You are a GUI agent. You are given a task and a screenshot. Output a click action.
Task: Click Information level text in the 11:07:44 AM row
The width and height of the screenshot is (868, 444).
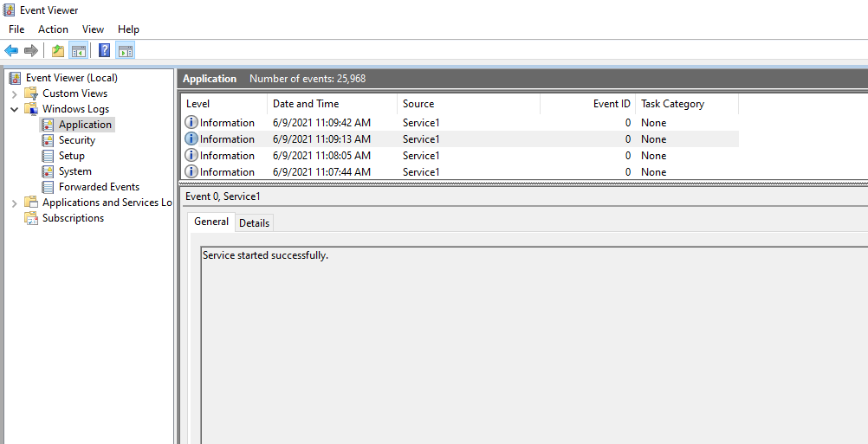pyautogui.click(x=228, y=171)
